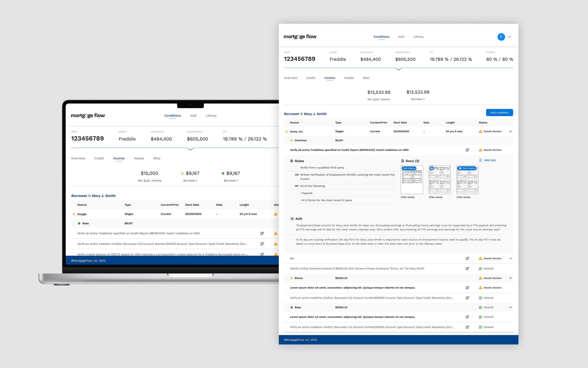Screen dimensions: 588x368
Task: Click half-filled status circle beside Acme, Inc.
Action: coord(287,131)
